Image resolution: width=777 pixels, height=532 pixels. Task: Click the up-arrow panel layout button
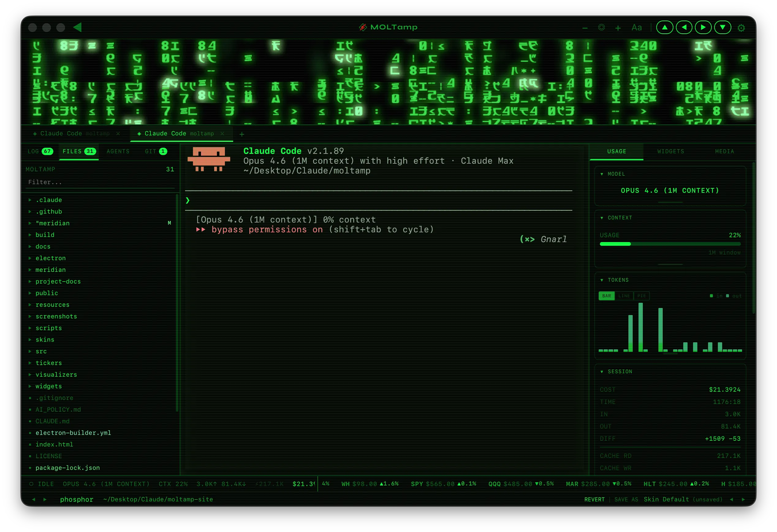[665, 27]
